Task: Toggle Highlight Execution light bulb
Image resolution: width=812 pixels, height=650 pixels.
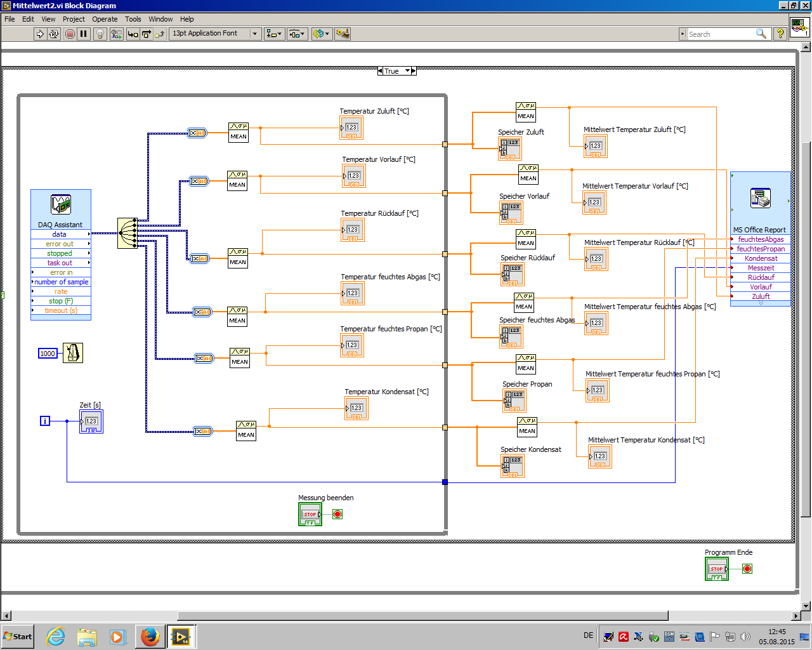Action: click(x=100, y=34)
